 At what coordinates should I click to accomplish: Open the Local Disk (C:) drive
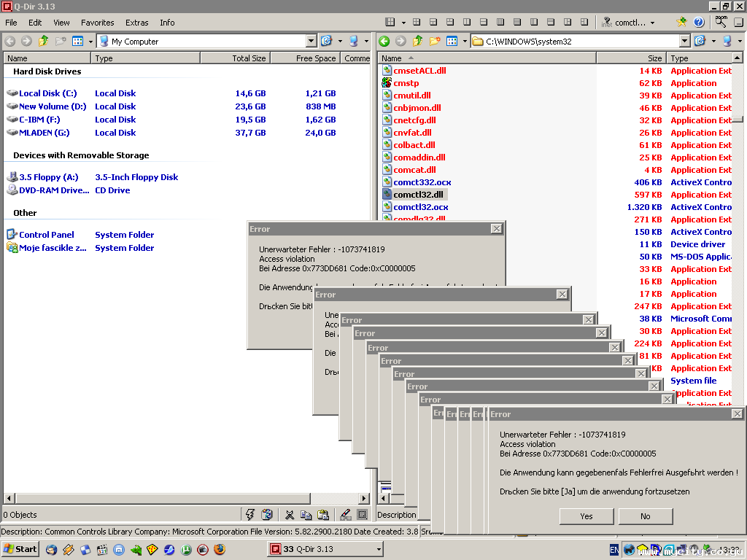(x=47, y=93)
